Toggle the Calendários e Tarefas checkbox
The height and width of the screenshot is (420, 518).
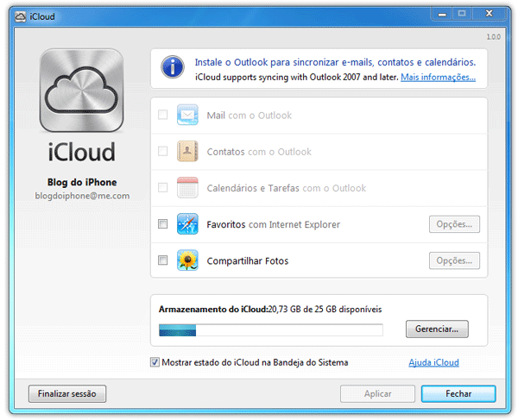click(x=162, y=187)
